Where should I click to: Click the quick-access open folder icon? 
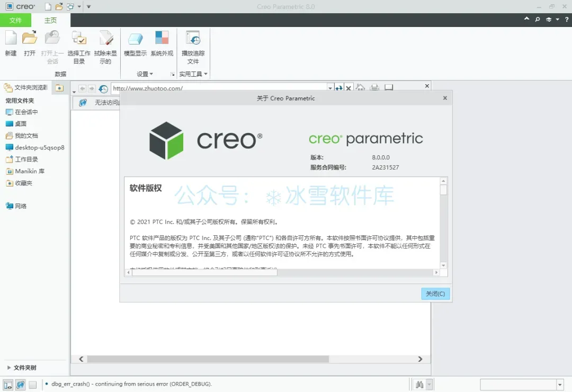(59, 6)
